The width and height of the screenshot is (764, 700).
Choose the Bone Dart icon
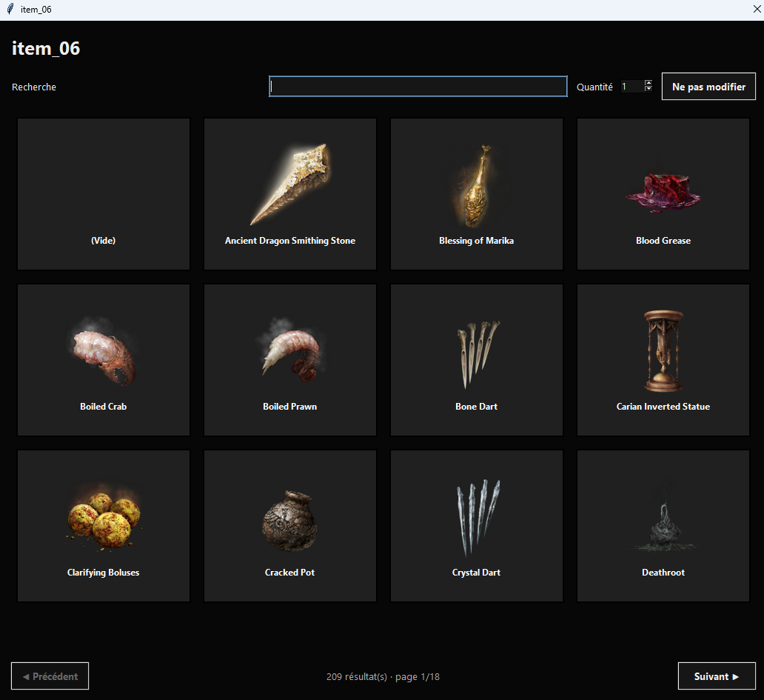(x=477, y=354)
